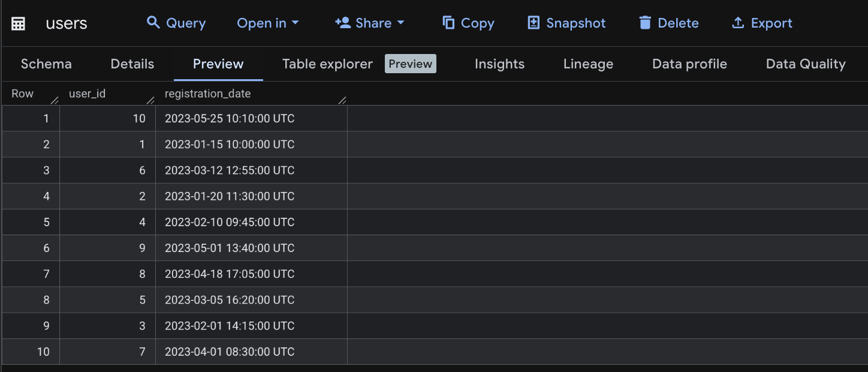Screen dimensions: 868x372
Task: Switch to the Data Quality tab
Action: coord(806,64)
